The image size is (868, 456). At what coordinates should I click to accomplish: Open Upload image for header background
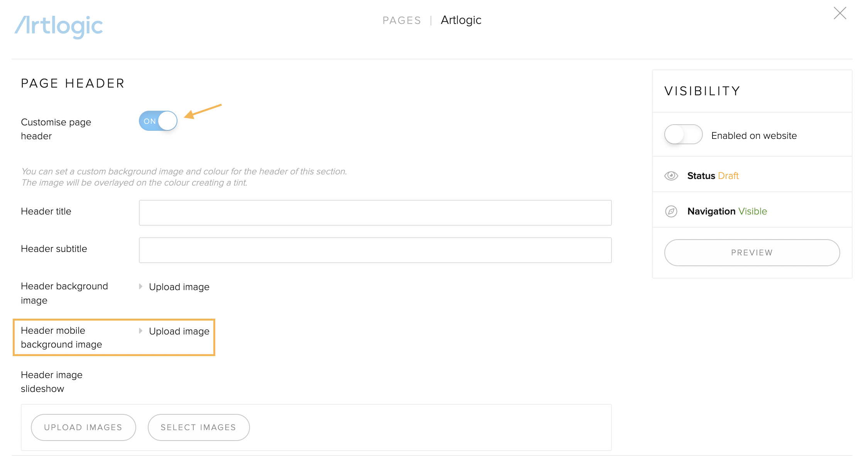point(179,287)
